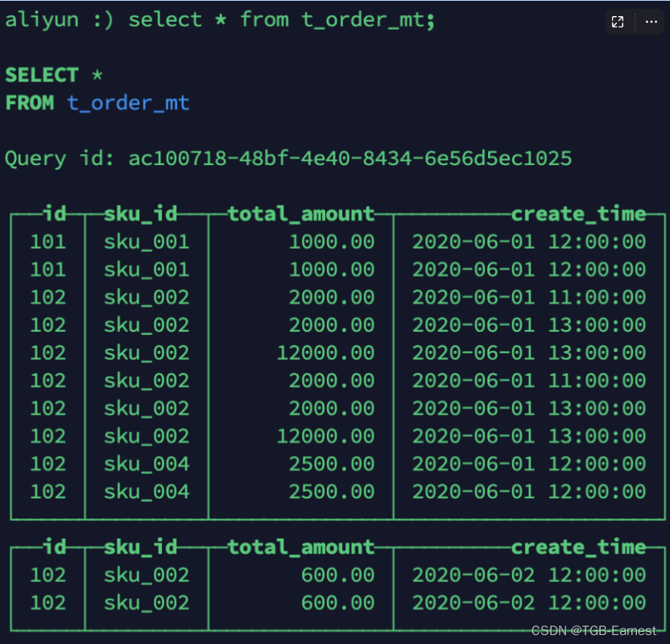The height and width of the screenshot is (644, 670).
Task: Click the first 2500.00 amount cell
Action: click(x=332, y=464)
